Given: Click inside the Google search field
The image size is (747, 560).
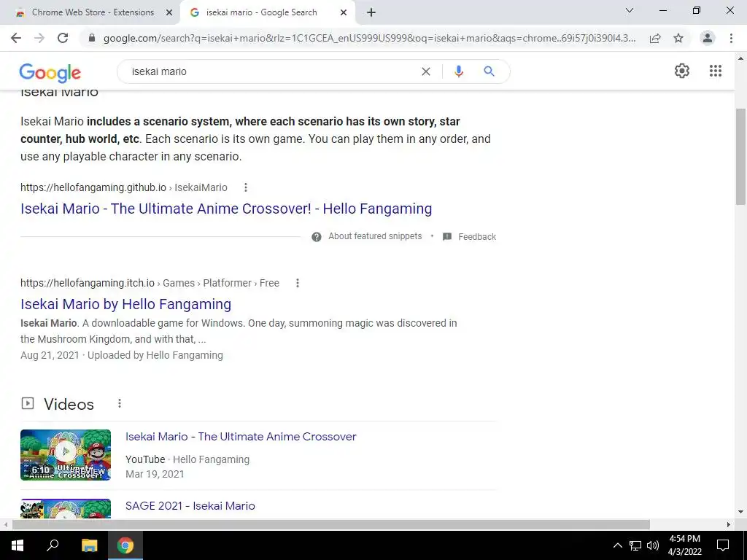Looking at the screenshot, I should point(271,71).
